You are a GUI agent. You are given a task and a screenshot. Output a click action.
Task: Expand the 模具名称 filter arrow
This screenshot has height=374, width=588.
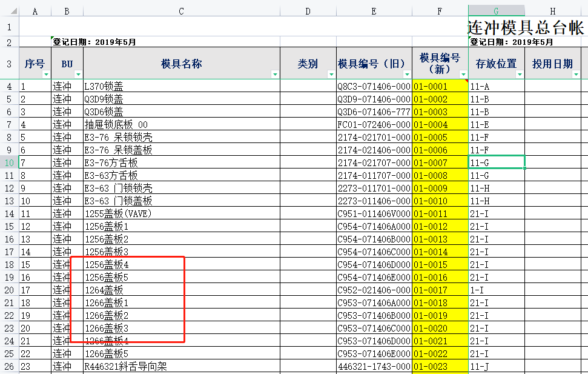click(x=275, y=74)
